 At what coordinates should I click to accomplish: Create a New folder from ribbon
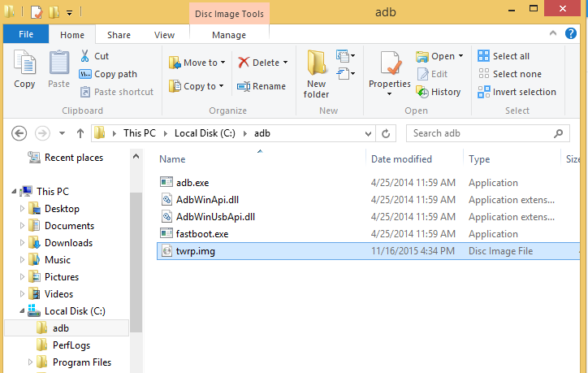[x=317, y=74]
